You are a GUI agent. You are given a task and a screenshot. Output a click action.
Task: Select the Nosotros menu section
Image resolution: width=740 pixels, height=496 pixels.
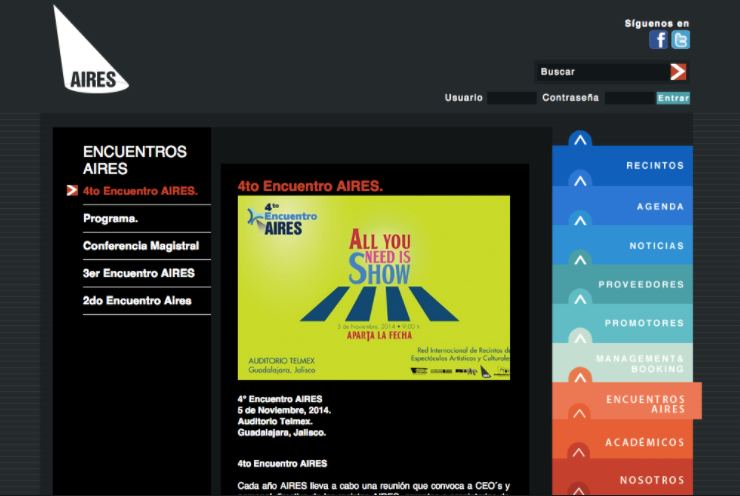click(x=651, y=480)
